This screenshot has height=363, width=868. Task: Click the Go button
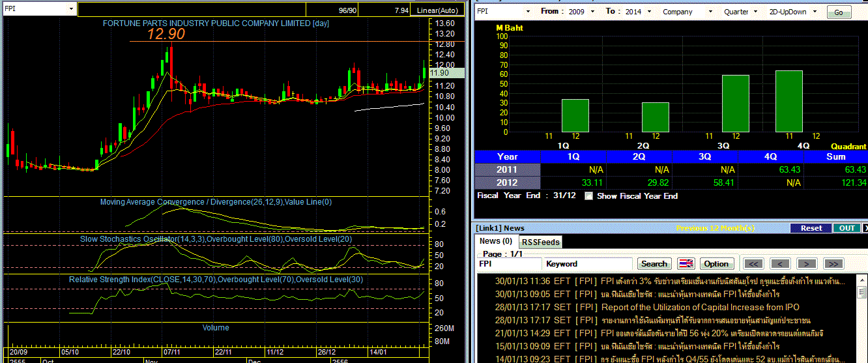838,12
